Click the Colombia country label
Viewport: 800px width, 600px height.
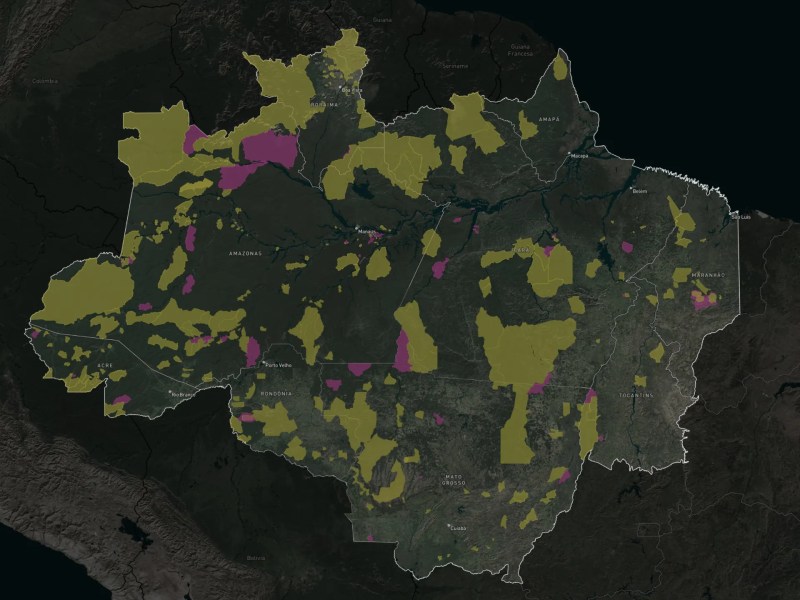[45, 81]
